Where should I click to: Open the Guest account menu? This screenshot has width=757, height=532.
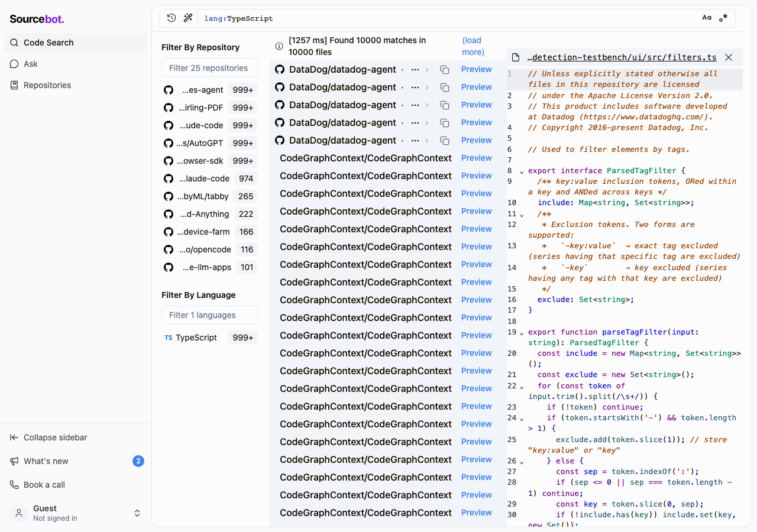coord(76,513)
